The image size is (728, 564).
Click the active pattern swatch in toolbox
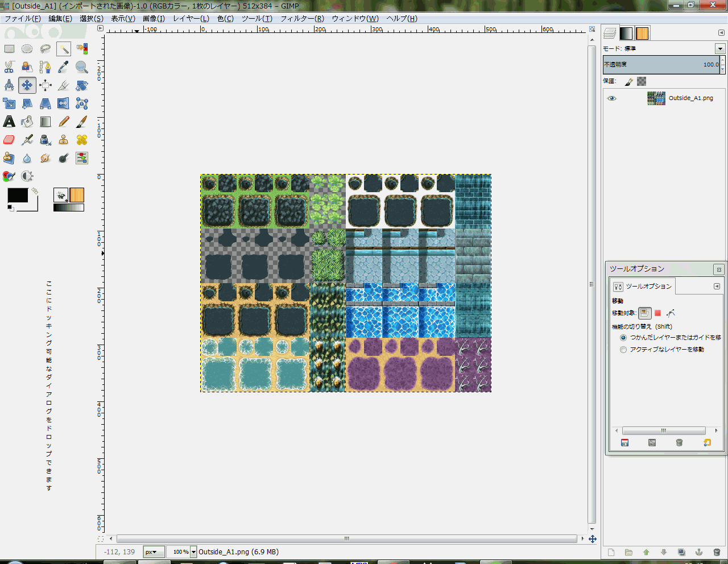77,195
